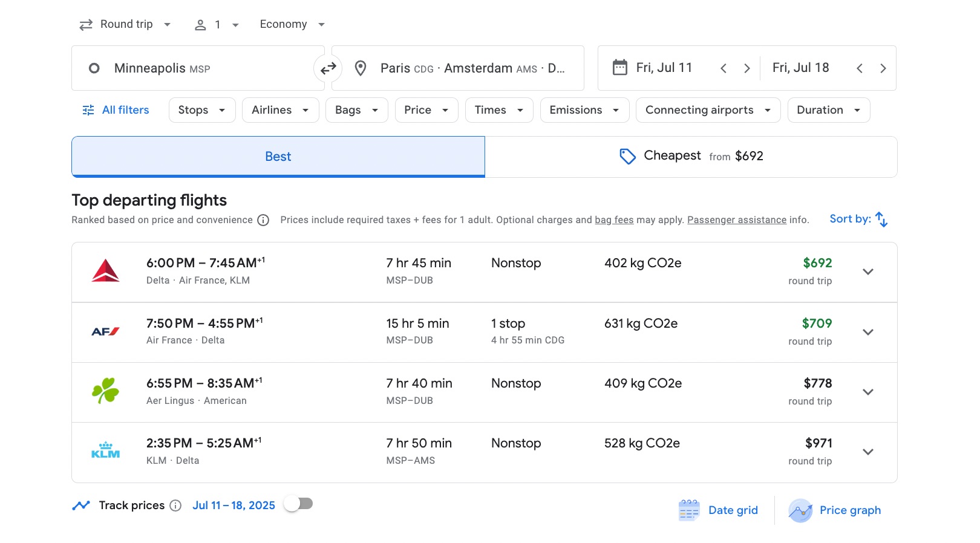Expand the $778 Aer Lingus flight details
Viewport: 980px width, 543px height.
(868, 392)
